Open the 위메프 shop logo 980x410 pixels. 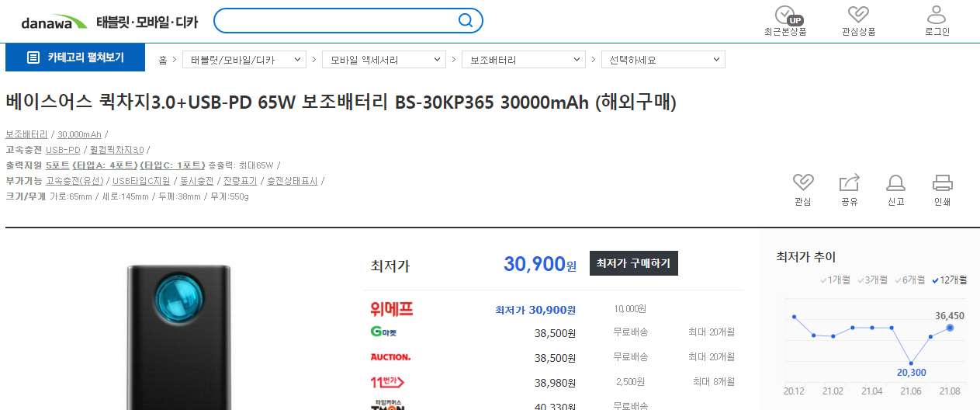coord(392,310)
